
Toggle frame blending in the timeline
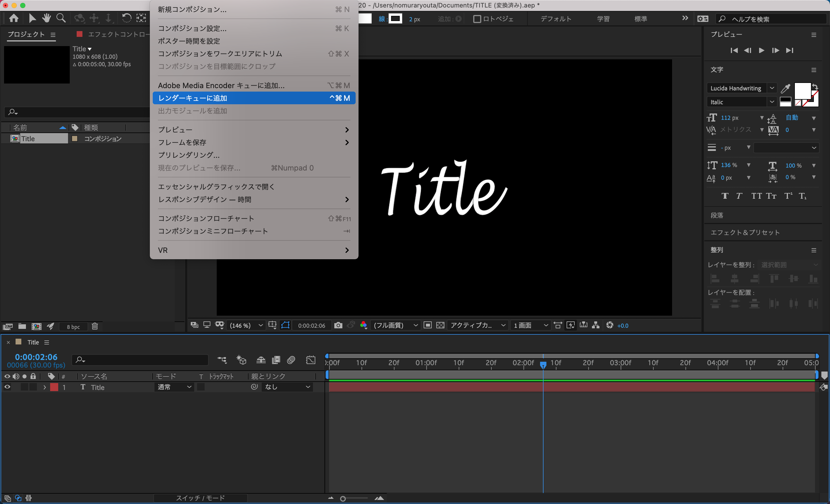276,360
